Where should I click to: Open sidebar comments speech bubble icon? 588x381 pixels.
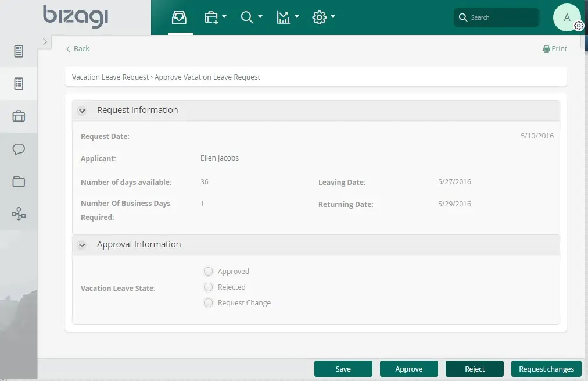(x=19, y=149)
